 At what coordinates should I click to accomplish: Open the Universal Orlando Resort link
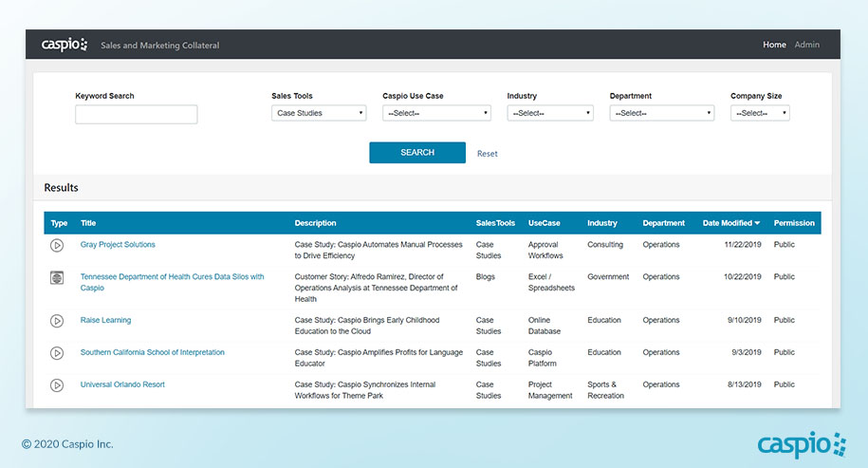coord(122,385)
